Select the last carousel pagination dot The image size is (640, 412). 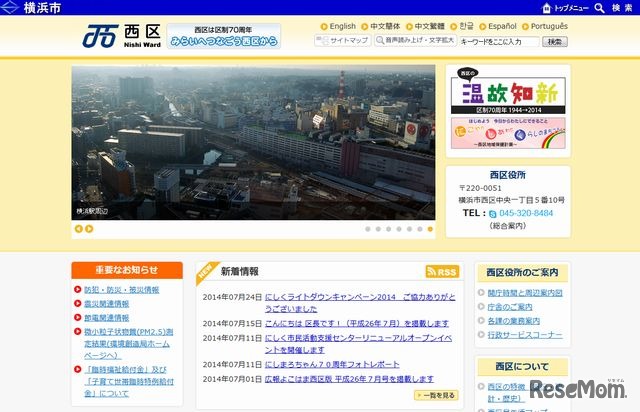(x=431, y=229)
